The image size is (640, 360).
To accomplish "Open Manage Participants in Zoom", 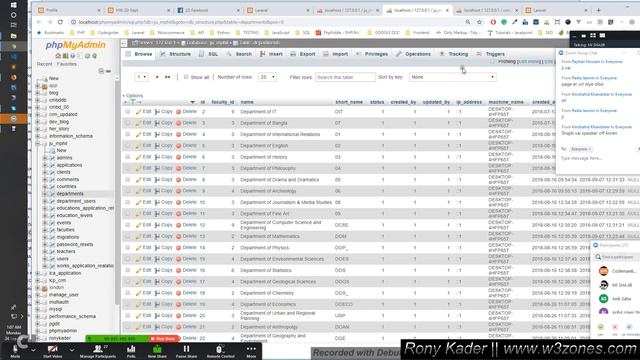I will click(98, 351).
